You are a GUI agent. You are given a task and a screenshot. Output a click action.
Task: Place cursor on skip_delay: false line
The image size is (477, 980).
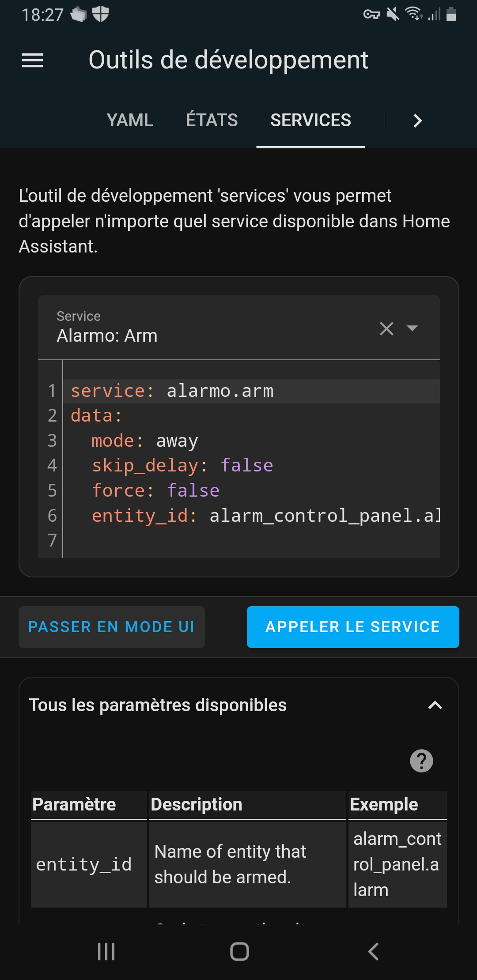pos(252,466)
